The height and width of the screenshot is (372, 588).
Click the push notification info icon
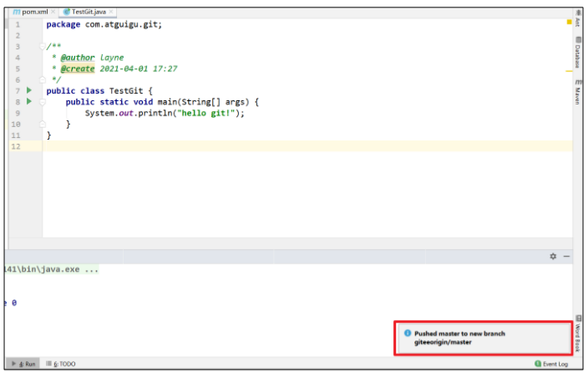[408, 333]
